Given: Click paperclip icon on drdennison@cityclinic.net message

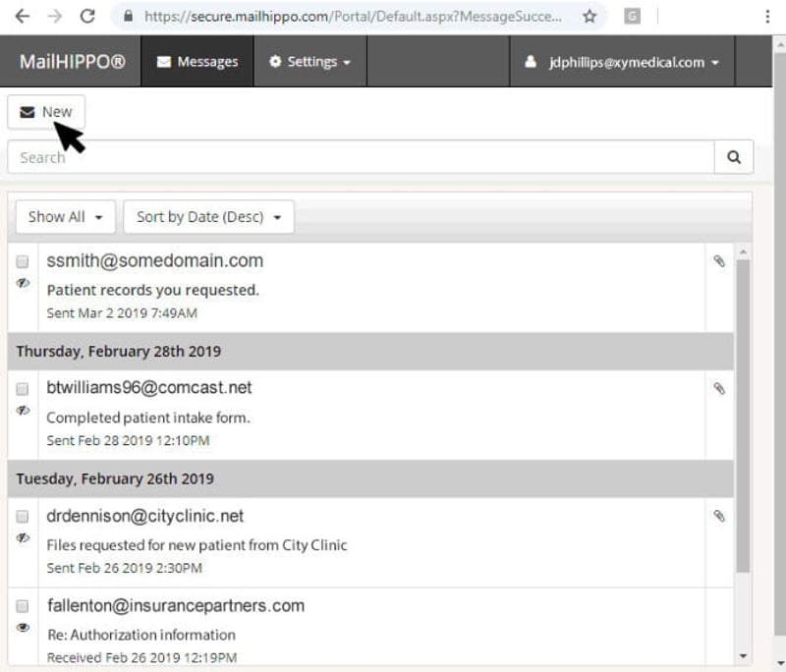Looking at the screenshot, I should tap(719, 516).
